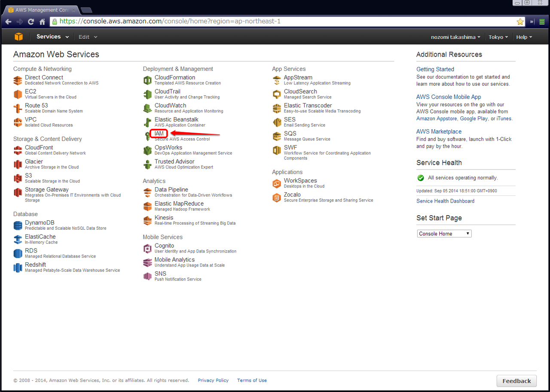The width and height of the screenshot is (550, 392).
Task: Open the Tokyo region selector
Action: pos(498,37)
